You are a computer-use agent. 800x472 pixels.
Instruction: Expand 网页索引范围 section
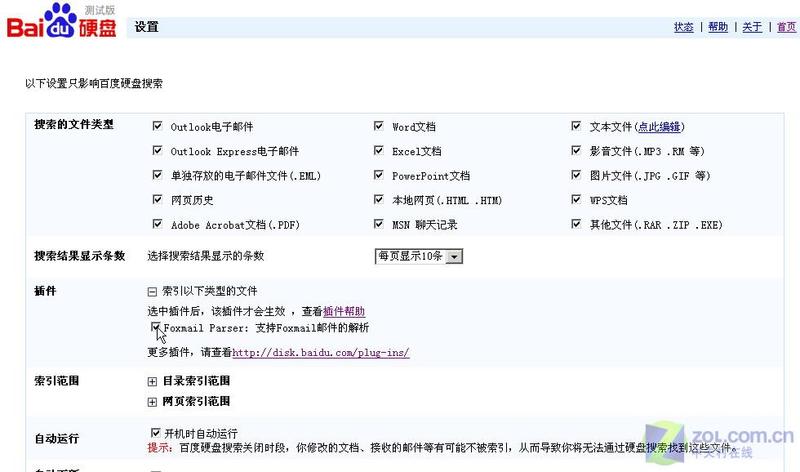point(152,402)
